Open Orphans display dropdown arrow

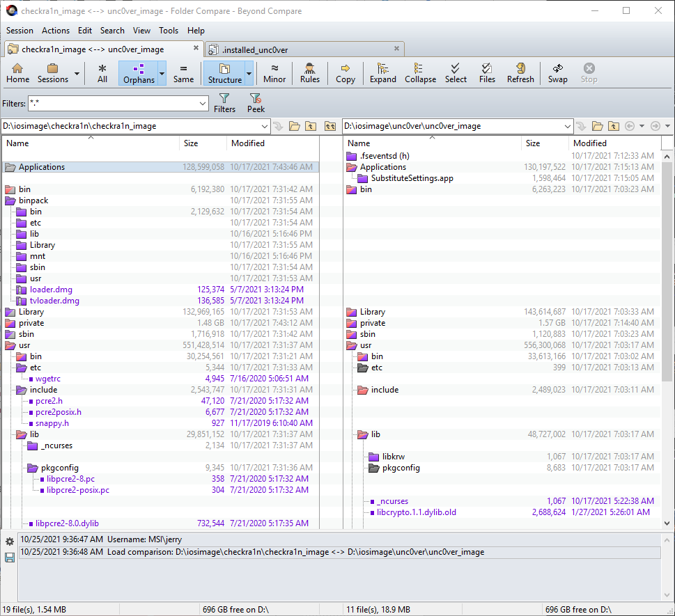click(162, 74)
